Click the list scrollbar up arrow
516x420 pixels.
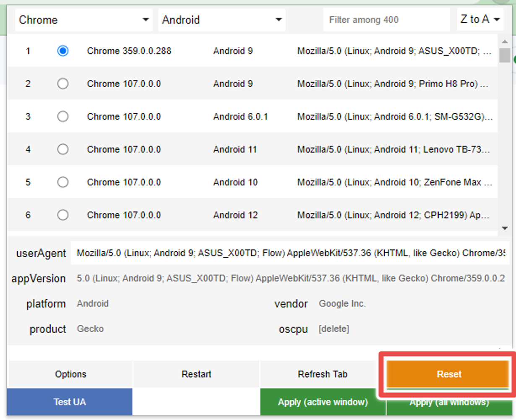pos(505,42)
